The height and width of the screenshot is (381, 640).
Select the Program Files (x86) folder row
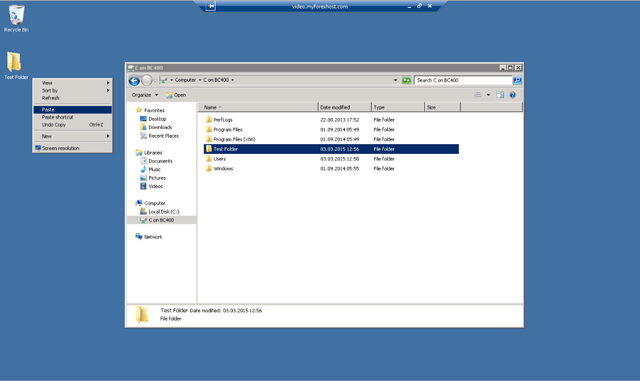(331, 139)
